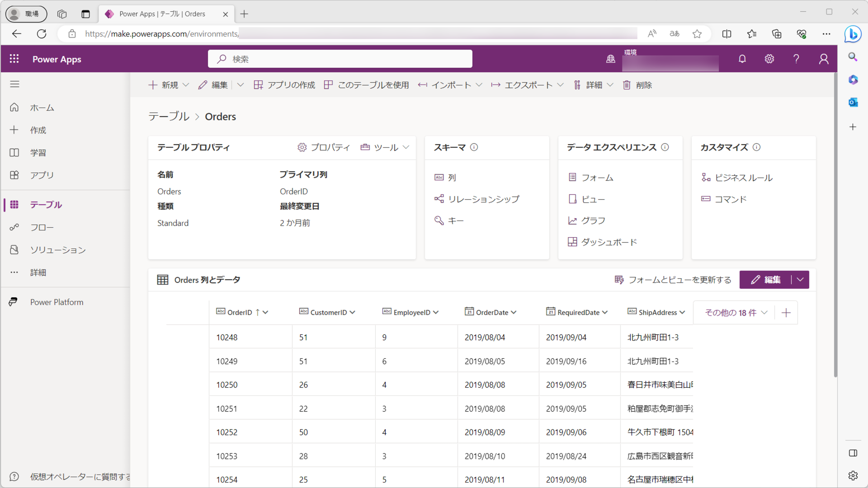Click テーブル breadcrumb link

click(x=169, y=117)
